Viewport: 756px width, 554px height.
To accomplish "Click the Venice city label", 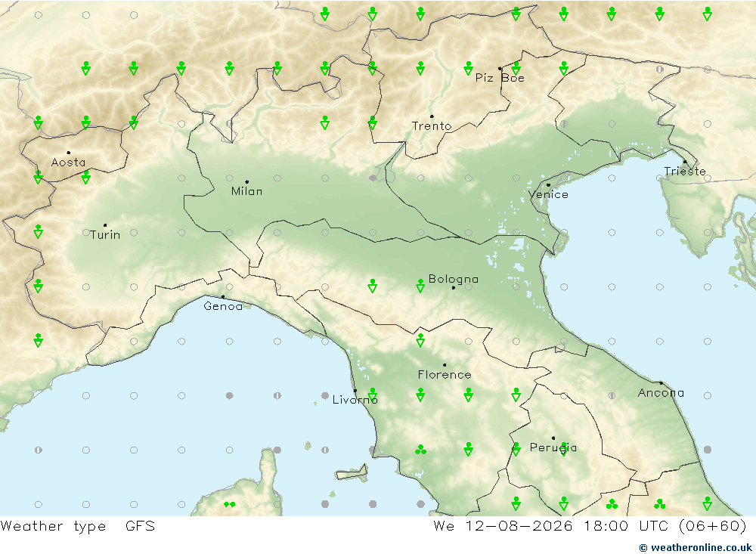I will pos(548,194).
